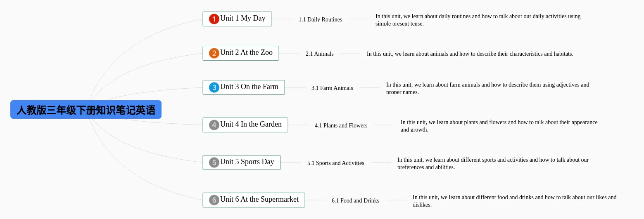The image size is (644, 219).
Task: Select the Unit 4 In the Garden node
Action: [x=251, y=125]
